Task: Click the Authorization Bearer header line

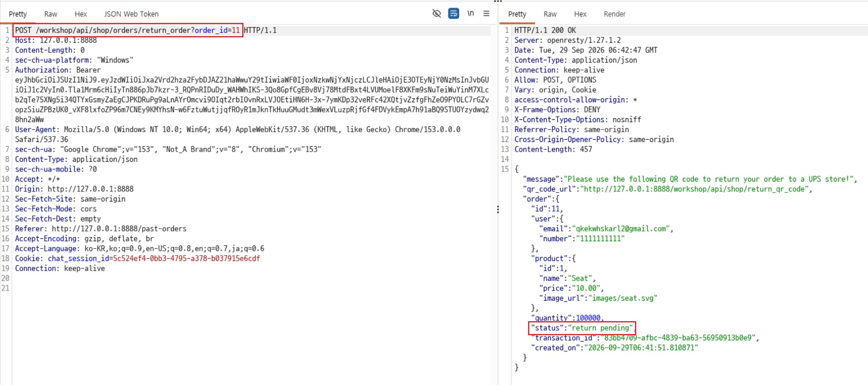Action: click(x=58, y=70)
